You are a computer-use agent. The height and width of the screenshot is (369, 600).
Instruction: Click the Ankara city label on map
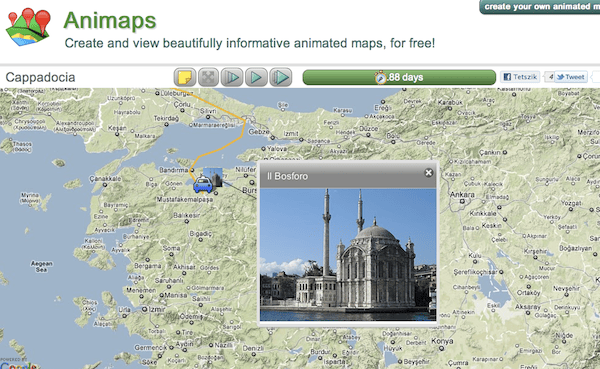pyautogui.click(x=462, y=194)
